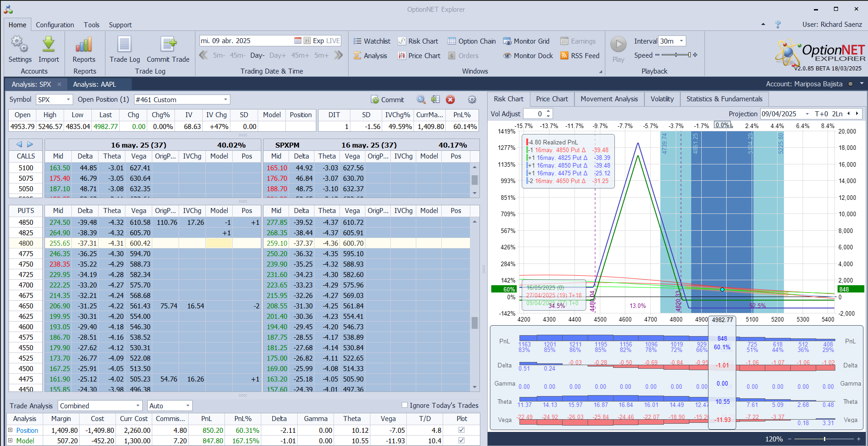
Task: Adjust the playback Speed slider
Action: [x=676, y=55]
